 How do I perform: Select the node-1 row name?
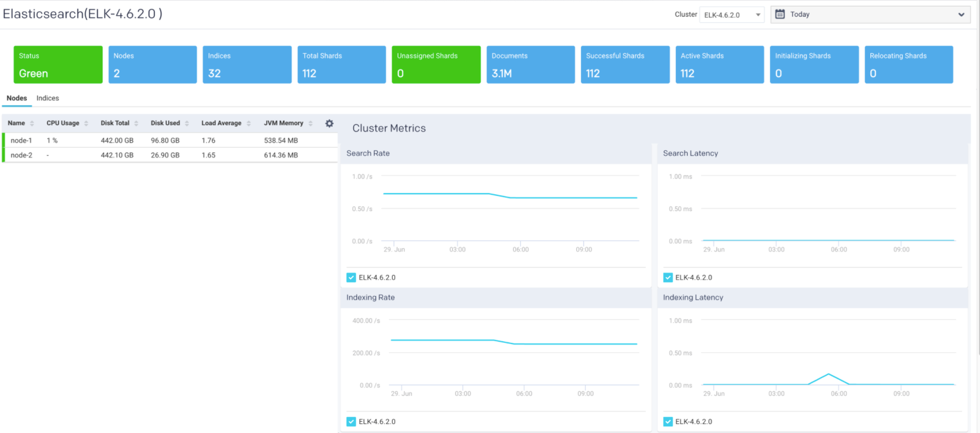pos(21,141)
